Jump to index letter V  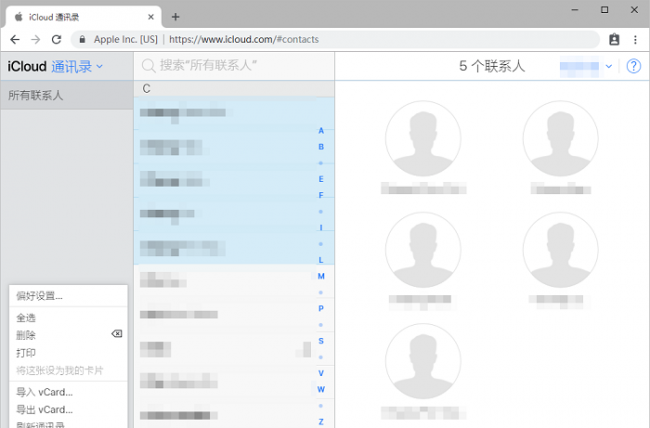pyautogui.click(x=321, y=373)
